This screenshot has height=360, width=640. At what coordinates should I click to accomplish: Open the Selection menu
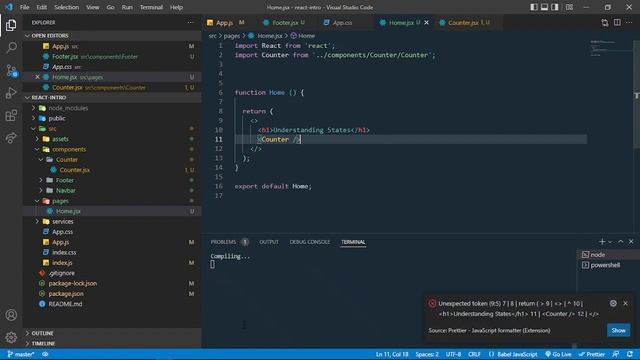67,7
